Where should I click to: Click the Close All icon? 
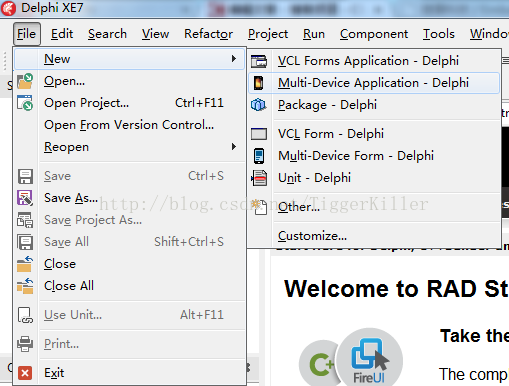[25, 286]
